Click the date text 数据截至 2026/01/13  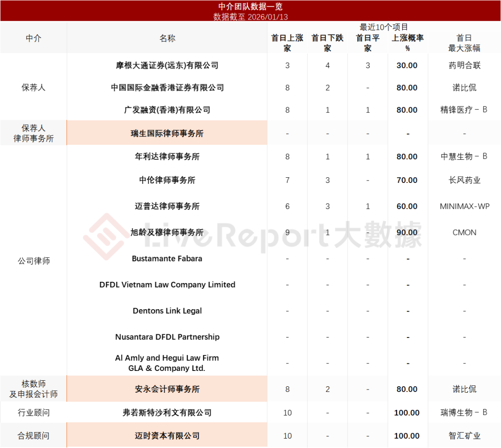pos(250,17)
